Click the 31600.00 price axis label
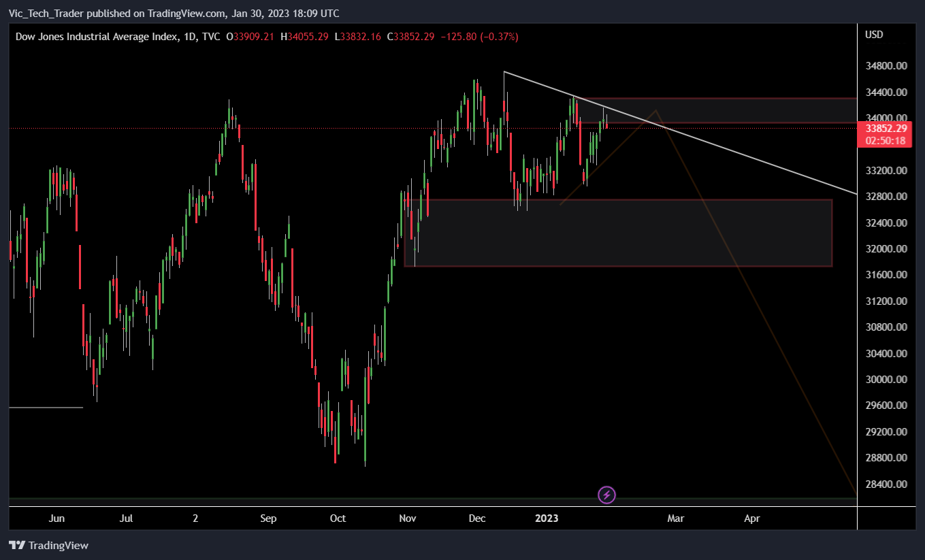This screenshot has height=560, width=925. click(886, 275)
